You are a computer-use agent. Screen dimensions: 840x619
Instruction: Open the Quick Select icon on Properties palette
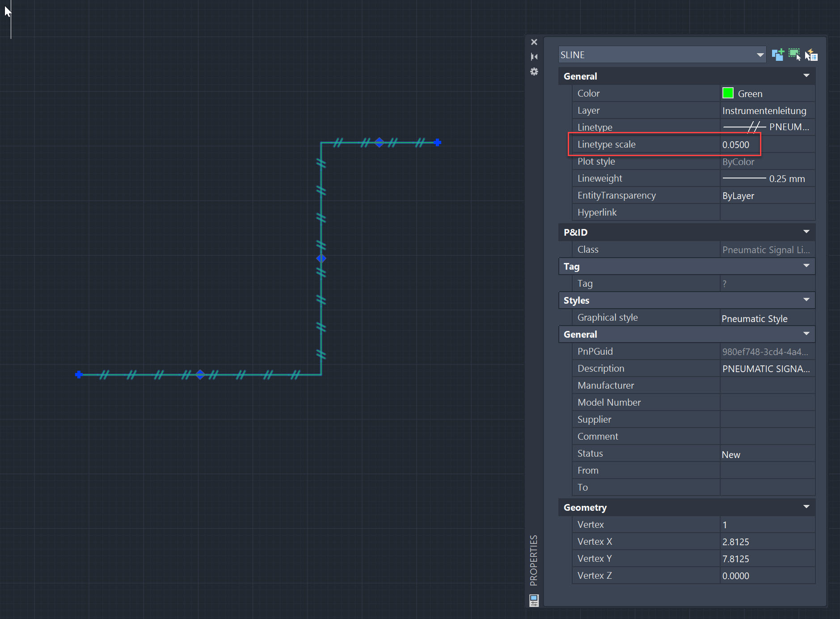(x=811, y=54)
